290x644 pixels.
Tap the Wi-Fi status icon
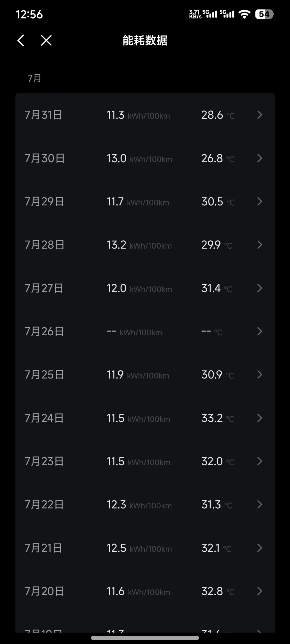point(244,14)
